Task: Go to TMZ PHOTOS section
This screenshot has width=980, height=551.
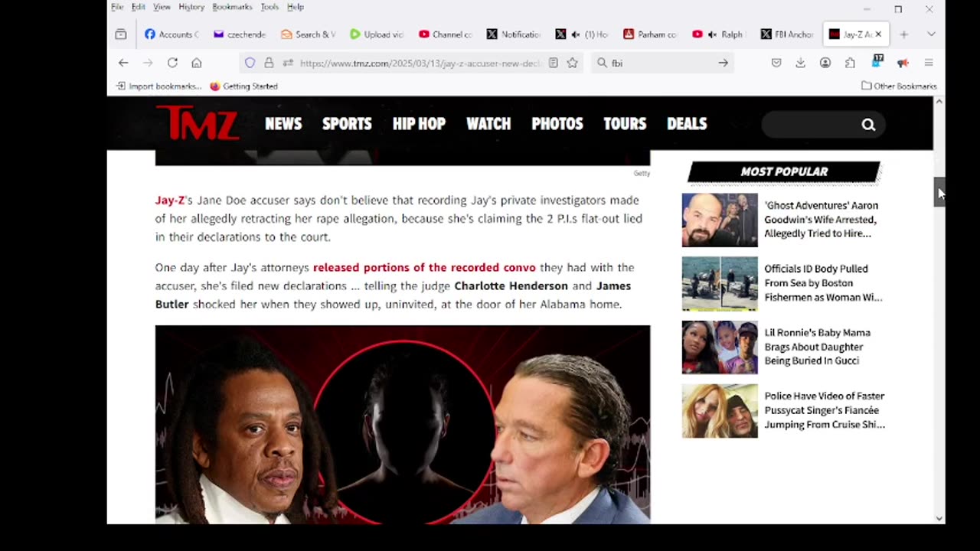Action: click(557, 124)
